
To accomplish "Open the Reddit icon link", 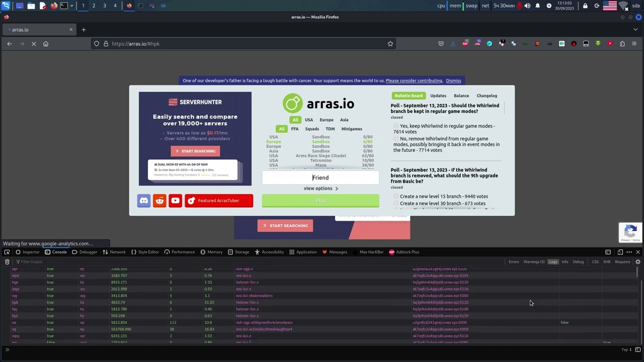I will 159,201.
